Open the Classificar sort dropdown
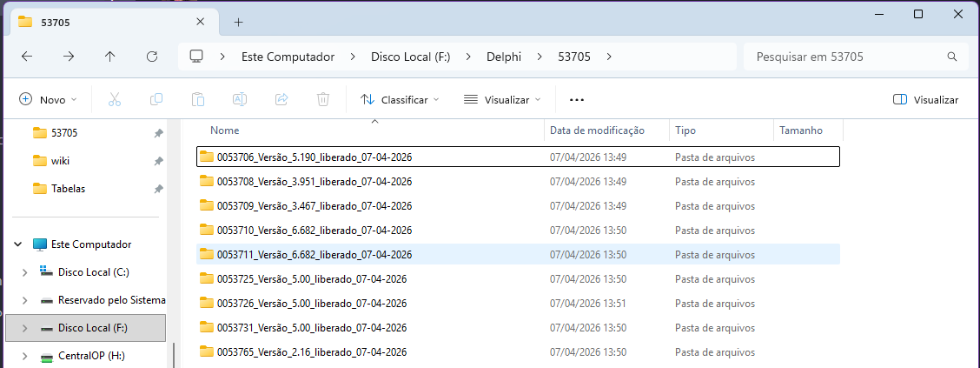The width and height of the screenshot is (980, 368). coord(400,99)
